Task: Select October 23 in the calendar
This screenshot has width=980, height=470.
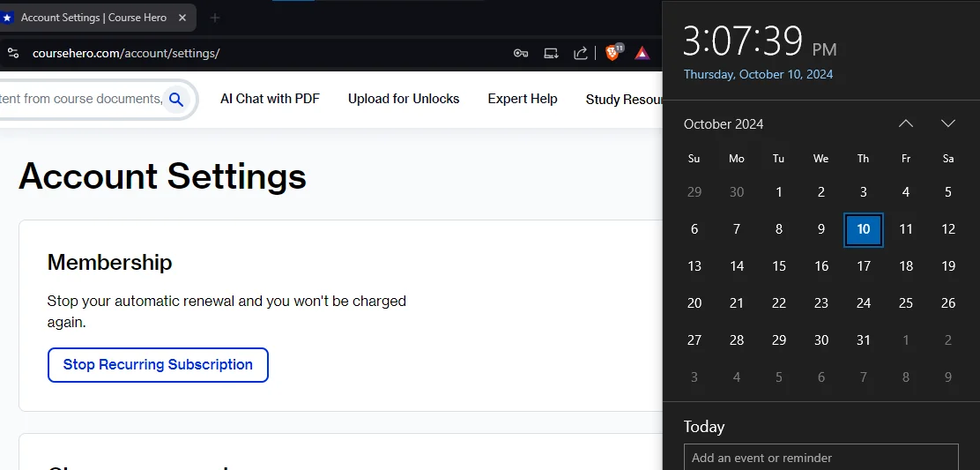Action: [x=821, y=303]
